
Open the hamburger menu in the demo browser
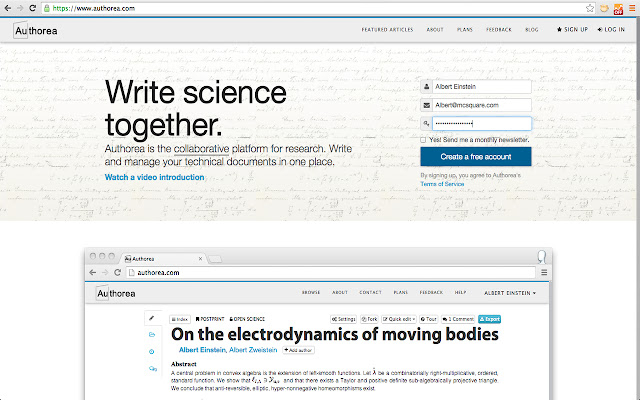click(544, 273)
